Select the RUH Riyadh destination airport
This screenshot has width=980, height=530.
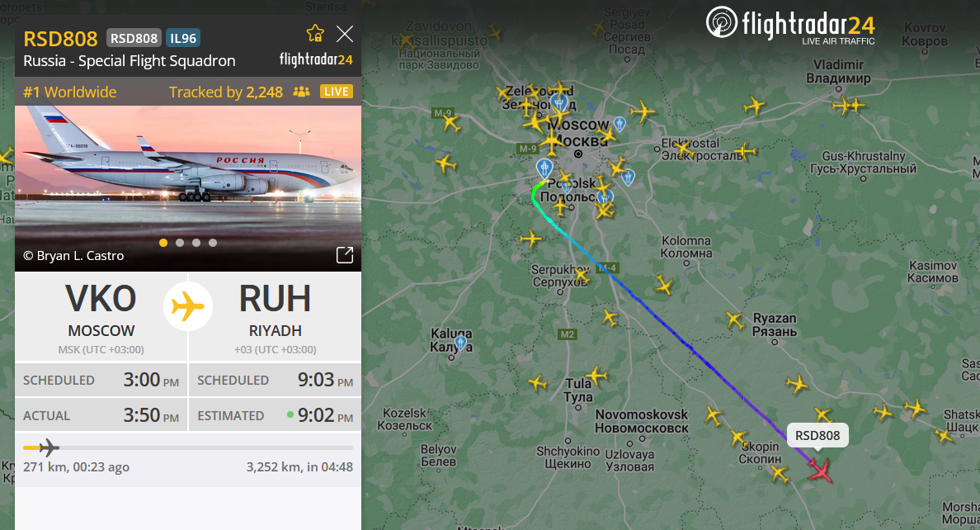[x=275, y=317]
